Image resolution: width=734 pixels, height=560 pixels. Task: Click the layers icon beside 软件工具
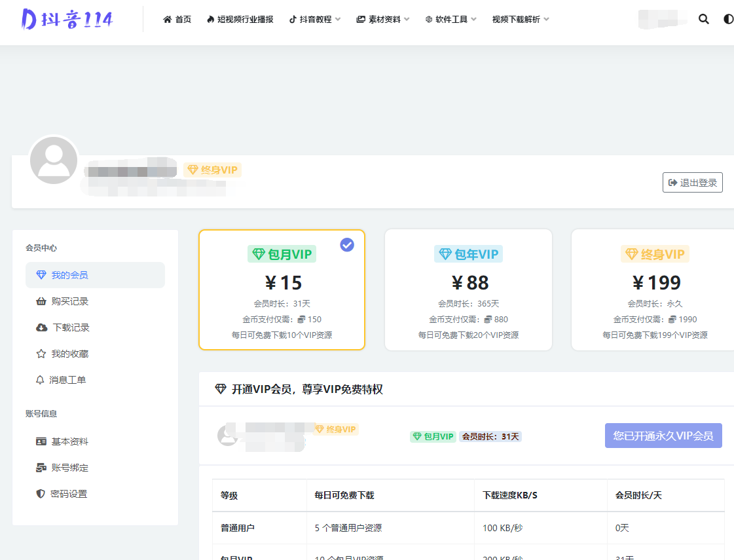click(x=429, y=19)
